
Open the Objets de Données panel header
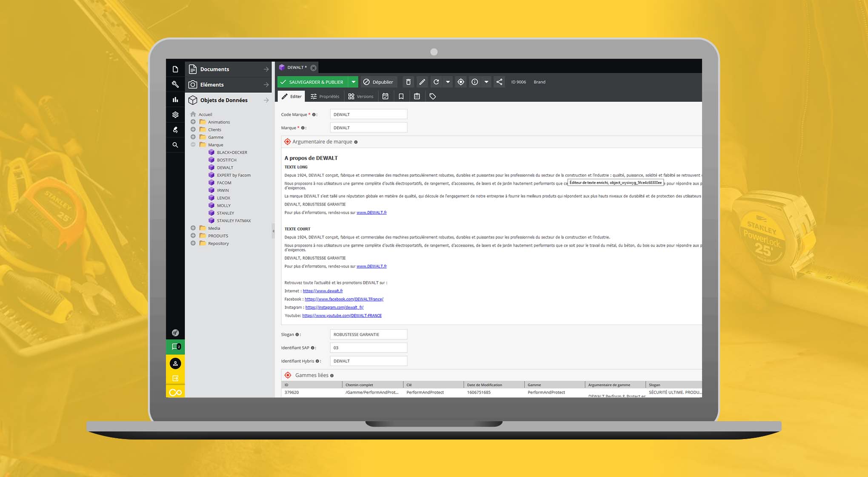229,100
